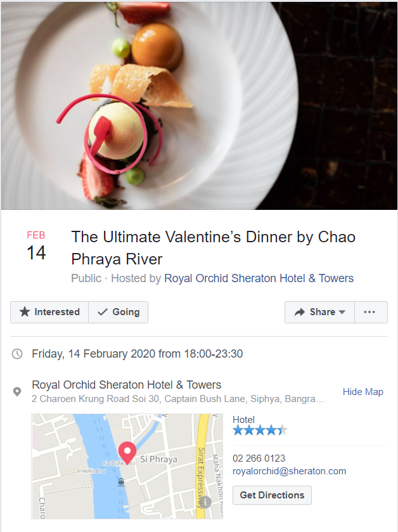Click the blue star rating for the hotel

[259, 431]
